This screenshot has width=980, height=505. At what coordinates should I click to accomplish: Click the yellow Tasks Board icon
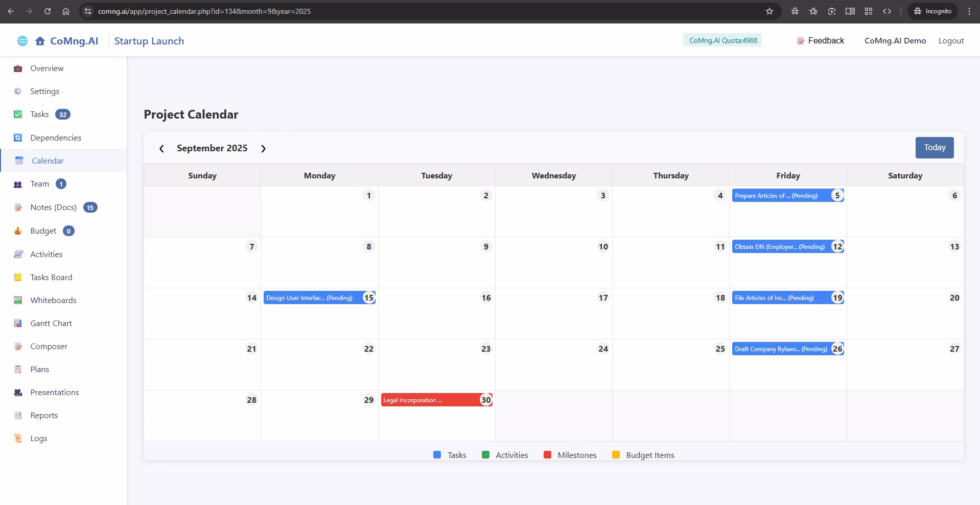point(18,277)
